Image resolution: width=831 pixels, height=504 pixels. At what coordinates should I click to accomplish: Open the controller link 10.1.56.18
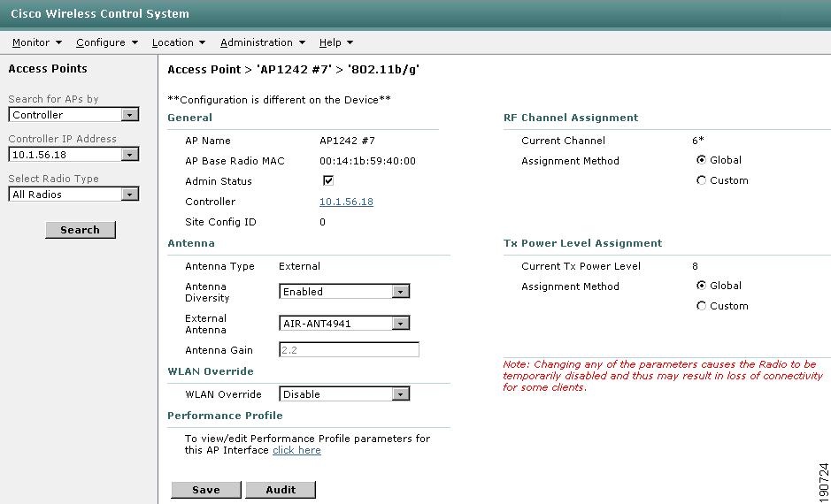click(x=346, y=202)
